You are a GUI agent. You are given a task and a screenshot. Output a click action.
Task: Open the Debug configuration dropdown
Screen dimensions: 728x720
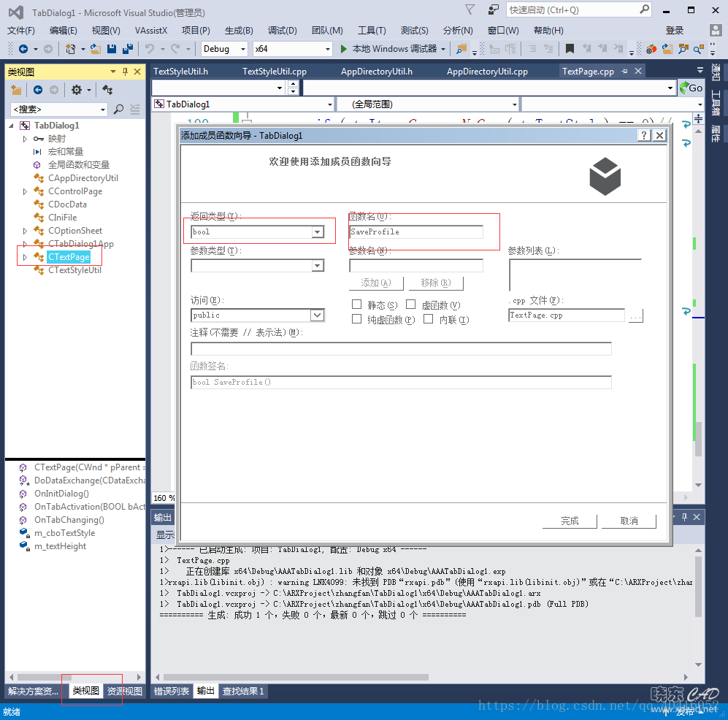[243, 49]
